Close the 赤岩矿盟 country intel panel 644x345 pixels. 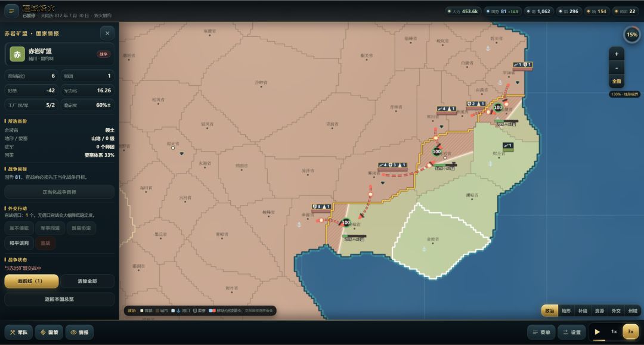[107, 33]
